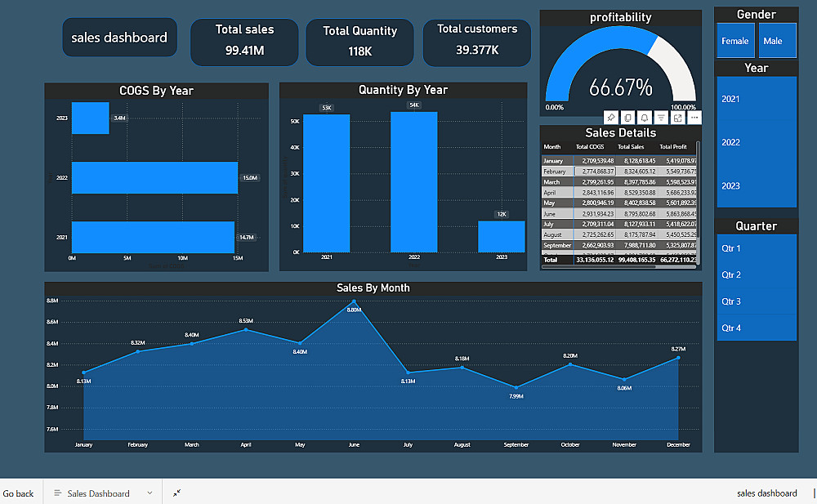Exit full screen with collapse arrows icon
This screenshot has height=504, width=817.
(x=177, y=493)
